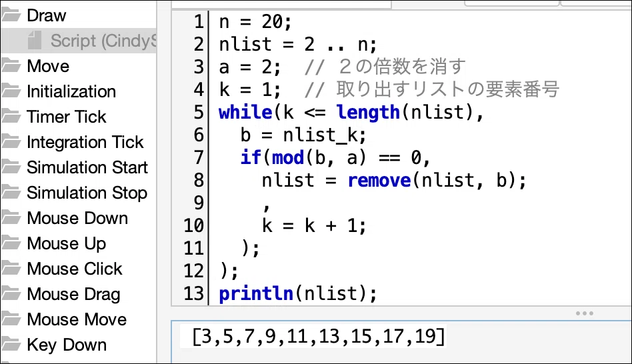The width and height of the screenshot is (632, 364).
Task: Click the 'length' function name
Action: click(368, 112)
